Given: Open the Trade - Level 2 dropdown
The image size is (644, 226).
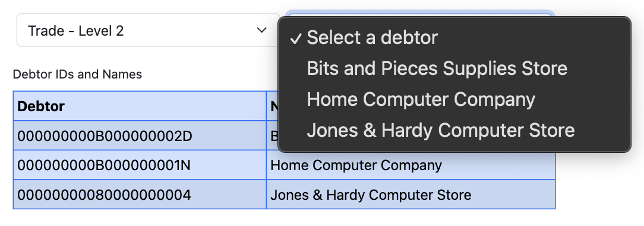Looking at the screenshot, I should click(x=148, y=30).
